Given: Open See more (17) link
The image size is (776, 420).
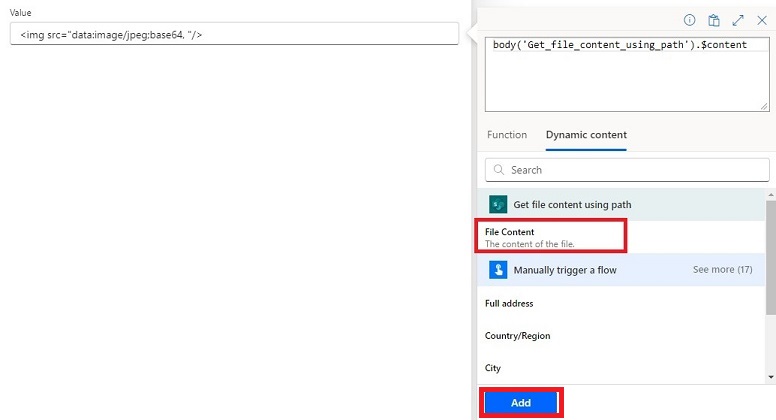Looking at the screenshot, I should pos(722,270).
